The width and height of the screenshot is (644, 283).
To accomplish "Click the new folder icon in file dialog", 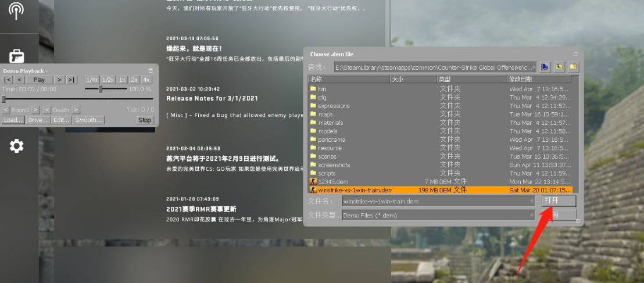I will [573, 67].
